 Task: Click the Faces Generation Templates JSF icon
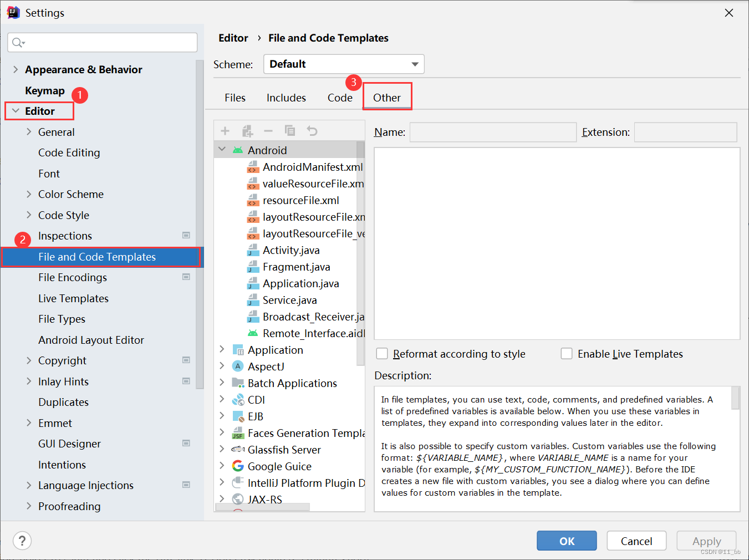tap(238, 433)
